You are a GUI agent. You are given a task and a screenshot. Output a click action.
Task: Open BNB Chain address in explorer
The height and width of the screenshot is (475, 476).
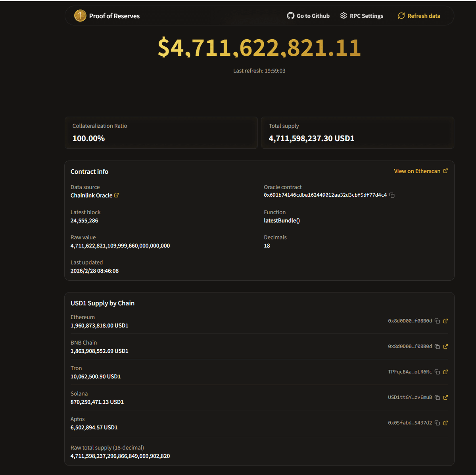coord(445,347)
